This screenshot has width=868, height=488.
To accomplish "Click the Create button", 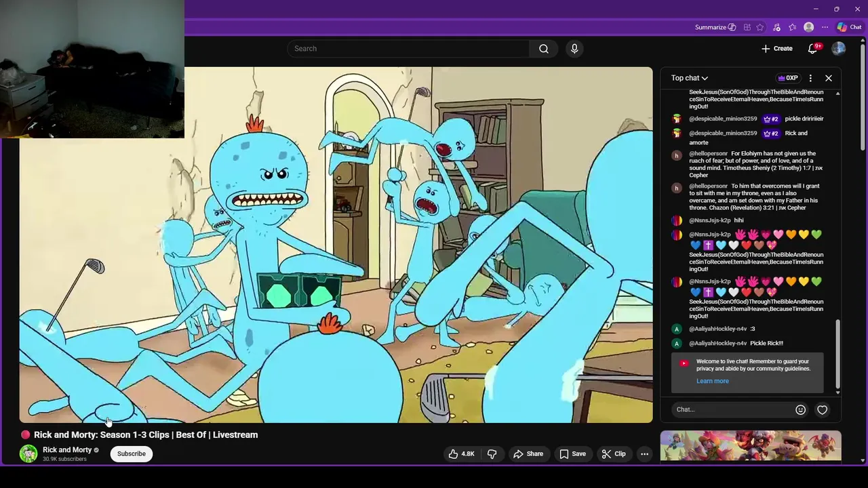I will pyautogui.click(x=777, y=48).
